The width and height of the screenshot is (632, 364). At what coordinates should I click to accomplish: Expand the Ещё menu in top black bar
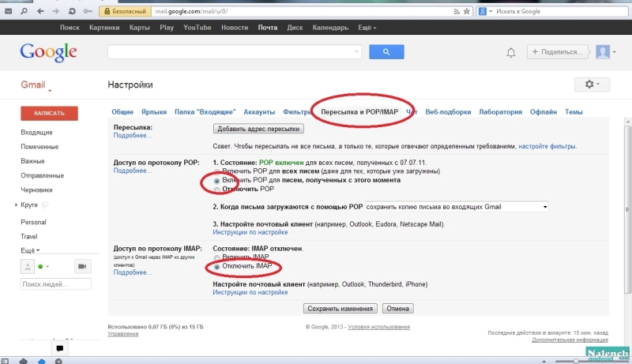tap(367, 28)
